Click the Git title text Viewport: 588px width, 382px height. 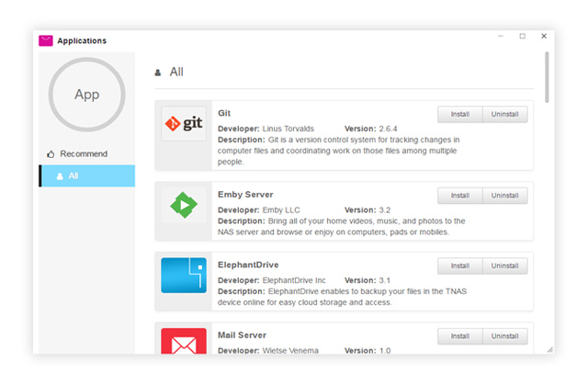click(224, 113)
